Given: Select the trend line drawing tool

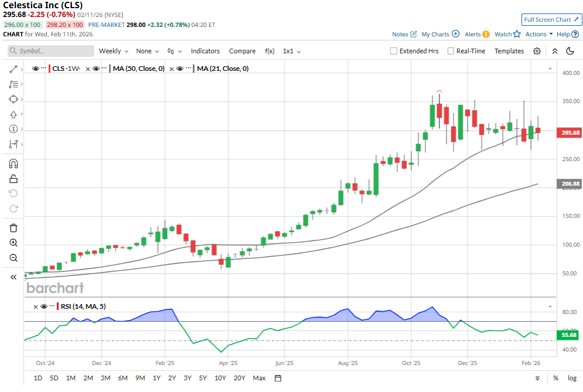Looking at the screenshot, I should 13,69.
